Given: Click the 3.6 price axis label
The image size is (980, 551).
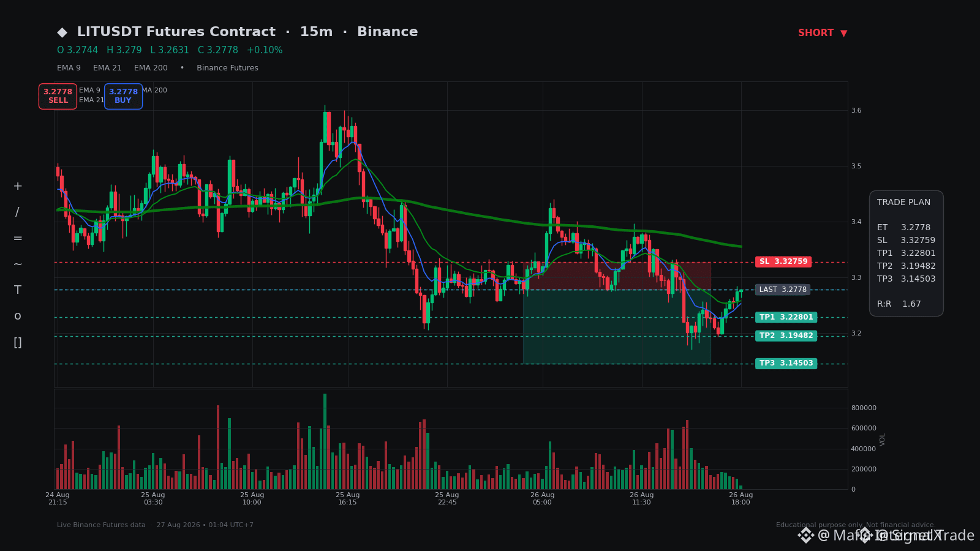Looking at the screenshot, I should (x=856, y=111).
